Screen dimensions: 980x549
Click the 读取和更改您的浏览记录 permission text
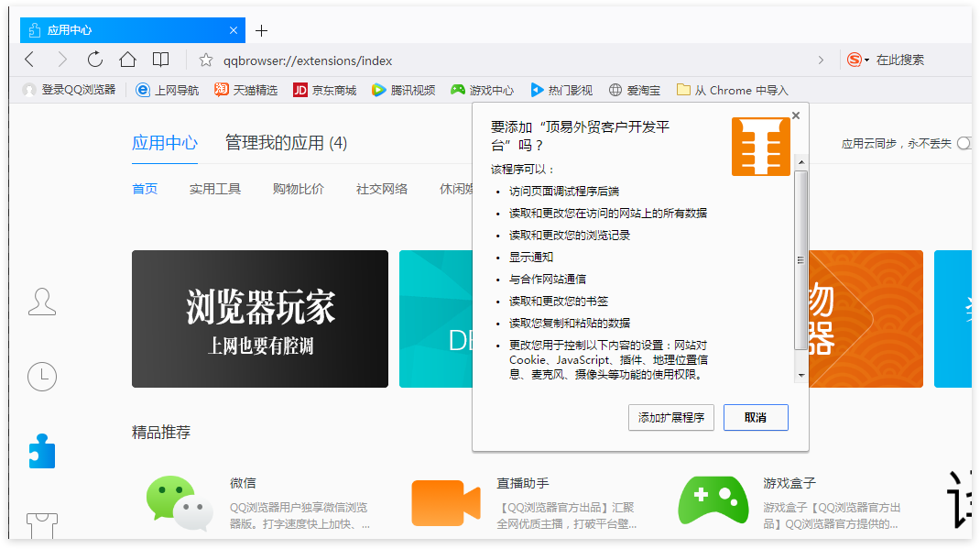coord(570,236)
